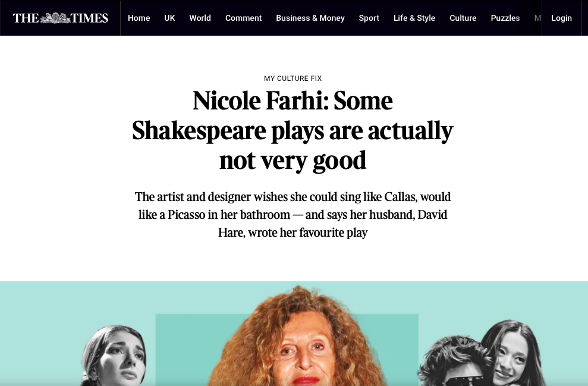The image size is (588, 386).
Task: Go to the Culture section
Action: (x=463, y=18)
